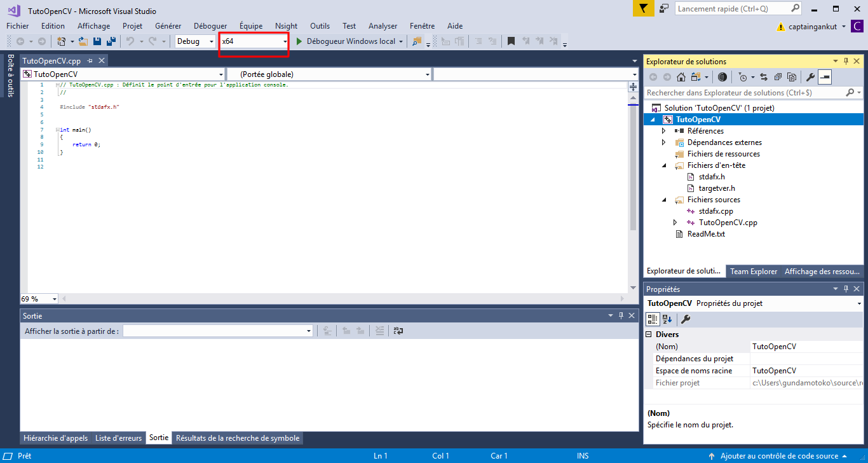The height and width of the screenshot is (463, 868).
Task: Open the notifications flag icon
Action: [642, 8]
